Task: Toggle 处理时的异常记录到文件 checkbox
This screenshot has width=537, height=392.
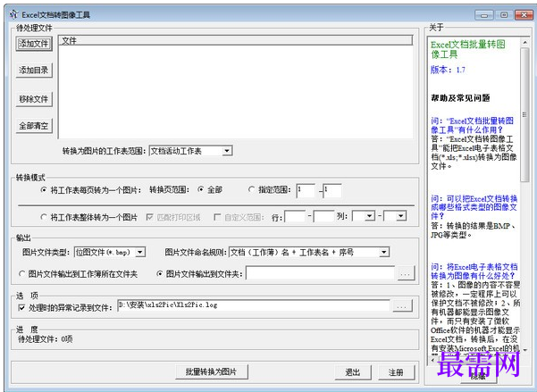Action: [21, 308]
